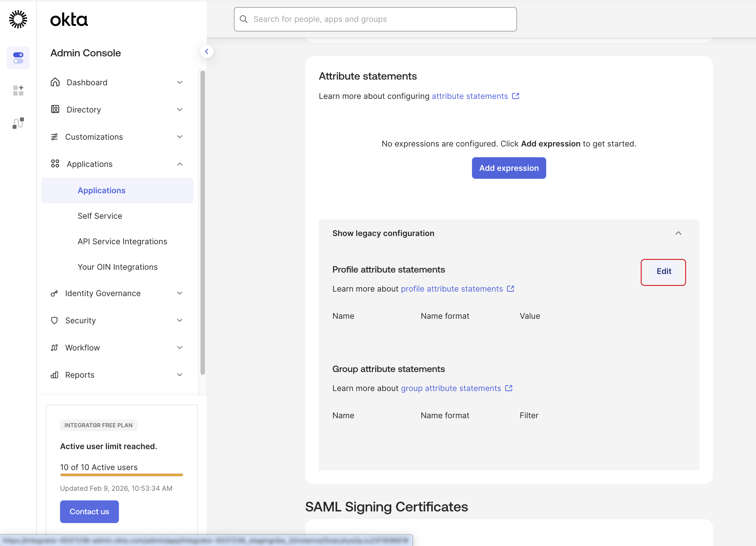The width and height of the screenshot is (756, 546).
Task: Click the Security shield icon
Action: [x=54, y=320]
